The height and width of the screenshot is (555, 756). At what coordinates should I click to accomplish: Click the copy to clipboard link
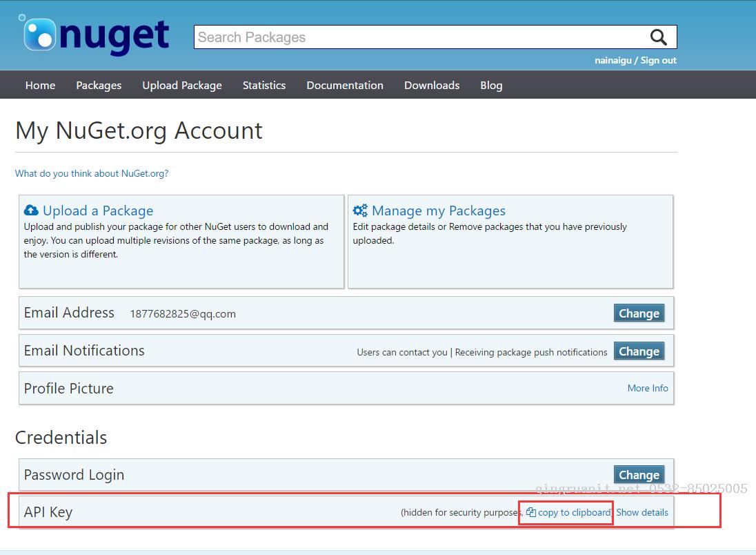575,512
